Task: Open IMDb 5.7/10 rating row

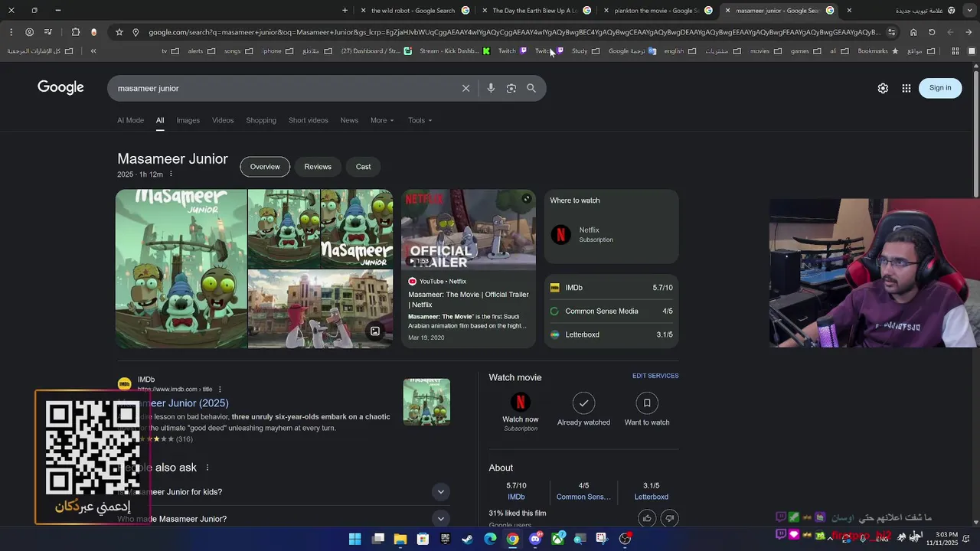Action: point(611,288)
